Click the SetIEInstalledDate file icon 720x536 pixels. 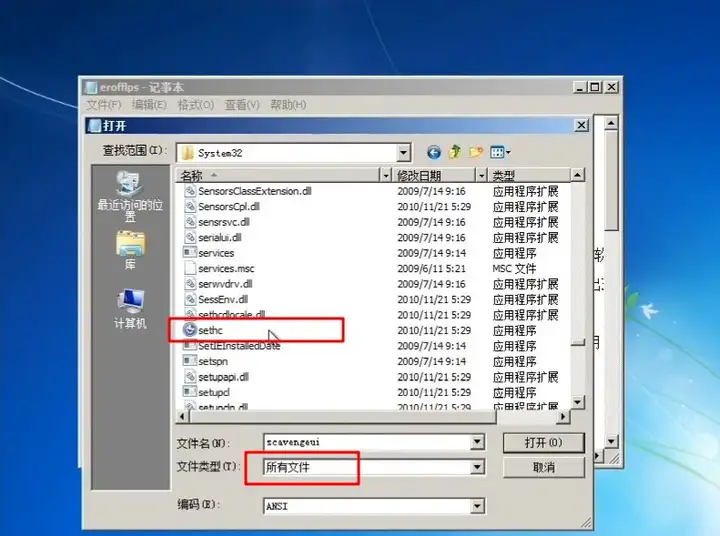tap(189, 345)
